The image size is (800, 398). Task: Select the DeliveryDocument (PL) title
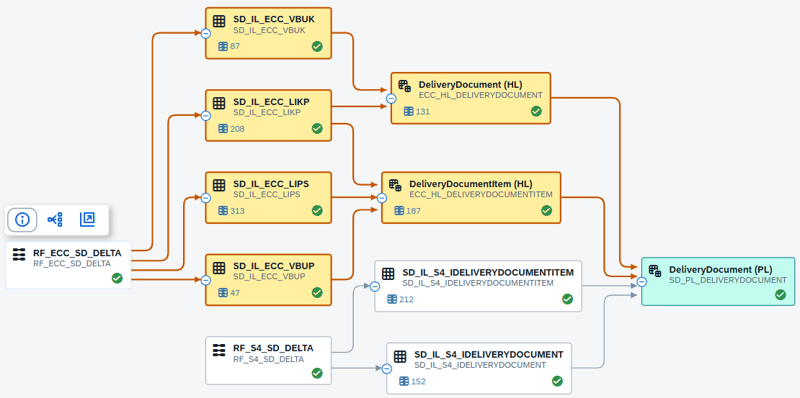[720, 269]
